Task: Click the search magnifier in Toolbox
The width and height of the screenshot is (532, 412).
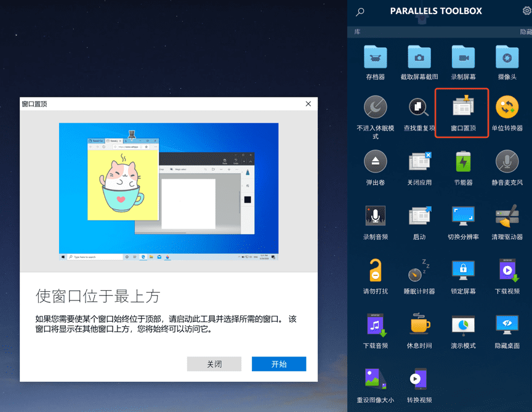Action: (360, 12)
